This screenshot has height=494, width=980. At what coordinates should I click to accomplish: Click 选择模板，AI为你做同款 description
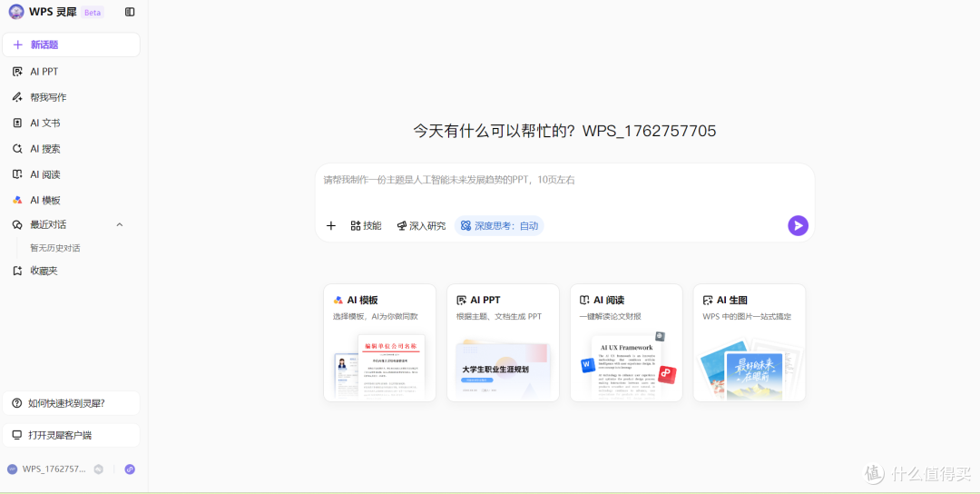click(x=375, y=316)
